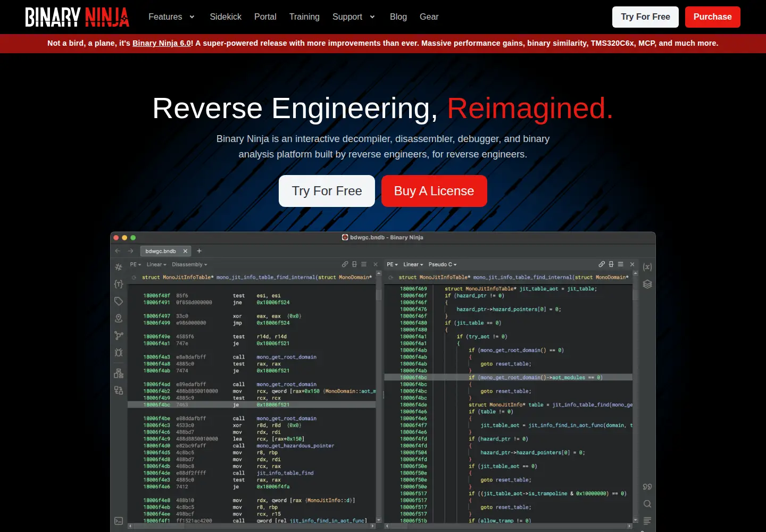Click refresh icon before Disassembly function header
Image resolution: width=766 pixels, height=532 pixels.
134,277
